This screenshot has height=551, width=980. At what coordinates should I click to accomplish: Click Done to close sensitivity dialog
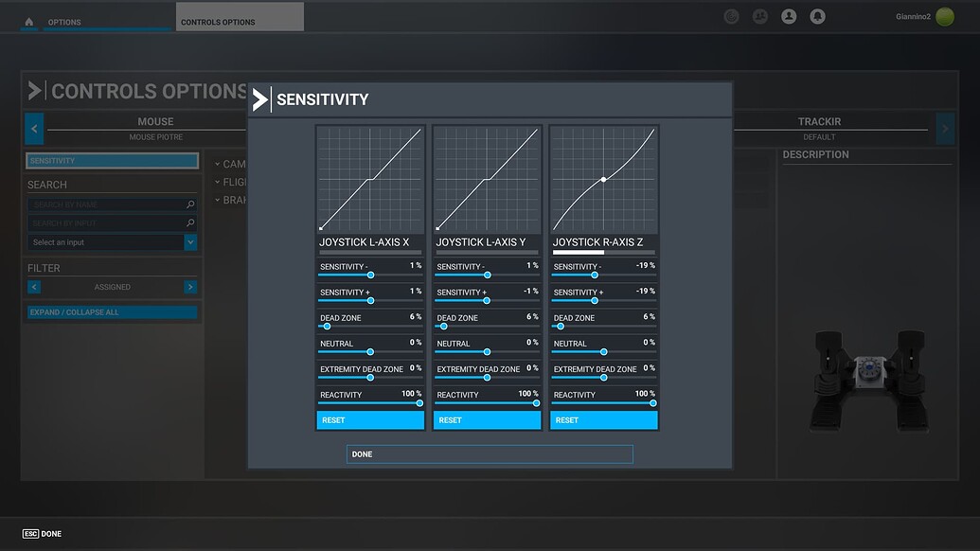coord(489,453)
